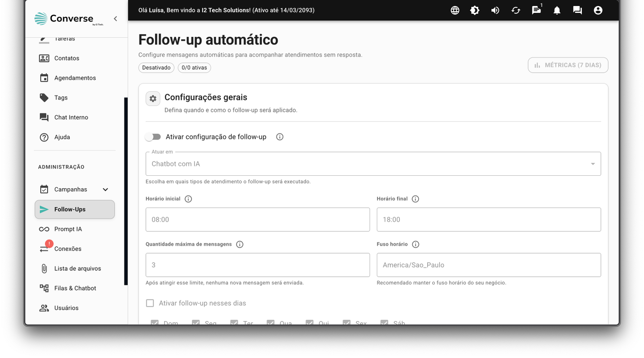Toggle dark mode brightness icon
Image resolution: width=644 pixels, height=358 pixels.
[x=475, y=10]
